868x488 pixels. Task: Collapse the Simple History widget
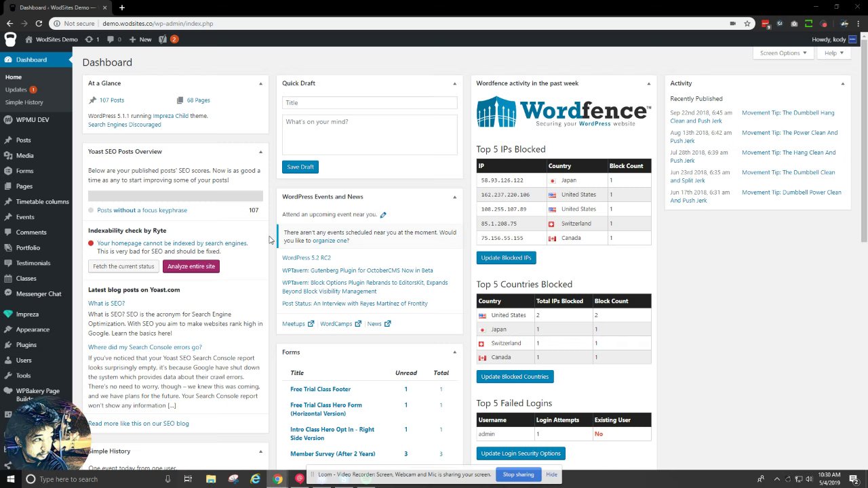(260, 451)
